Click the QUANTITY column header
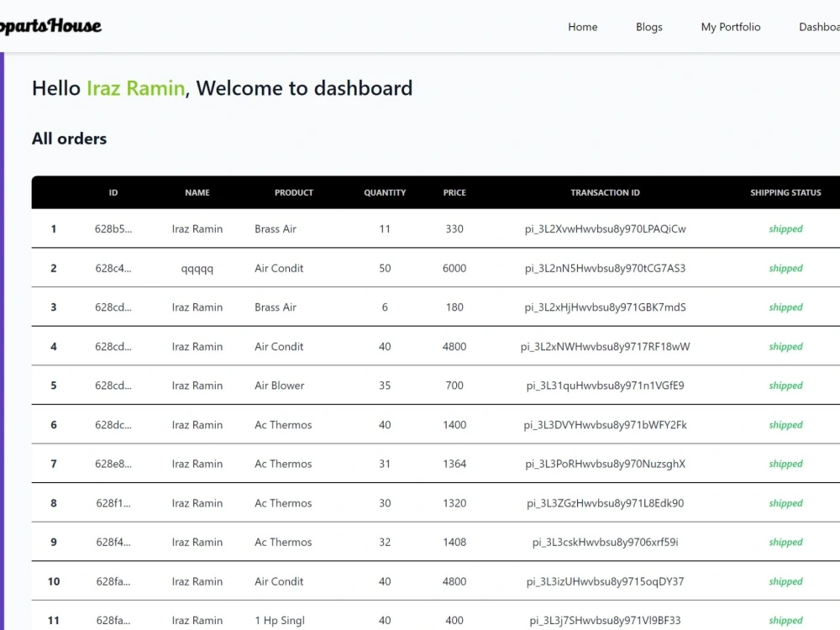 click(x=385, y=192)
